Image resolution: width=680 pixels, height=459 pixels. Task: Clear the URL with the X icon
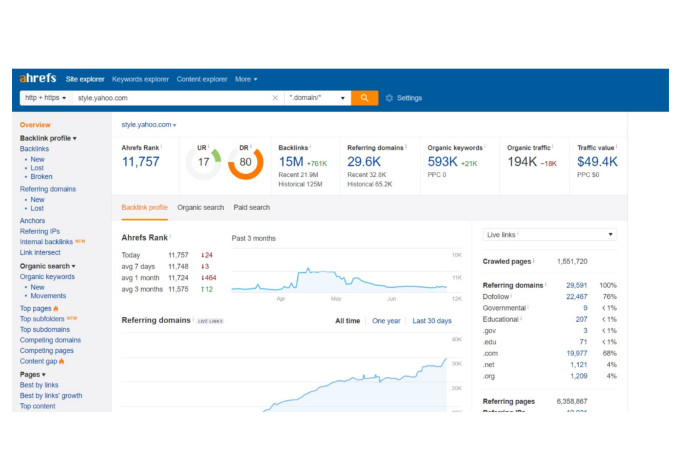pos(275,98)
